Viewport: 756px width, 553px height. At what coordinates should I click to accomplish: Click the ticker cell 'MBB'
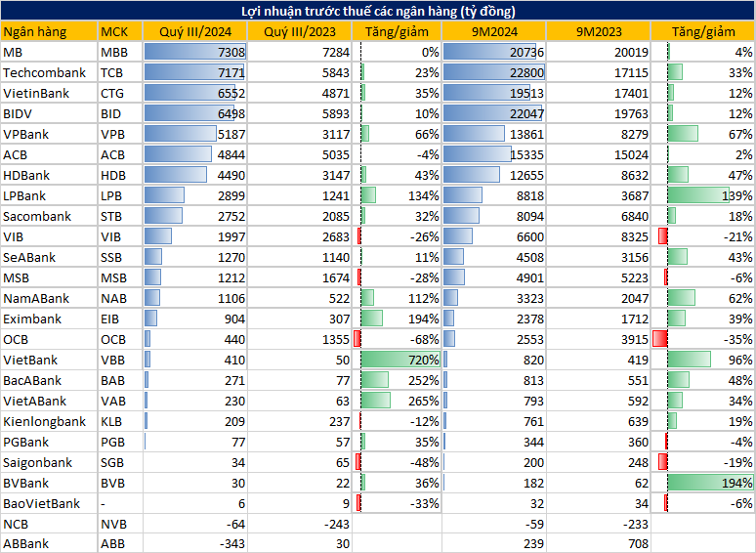[120, 52]
